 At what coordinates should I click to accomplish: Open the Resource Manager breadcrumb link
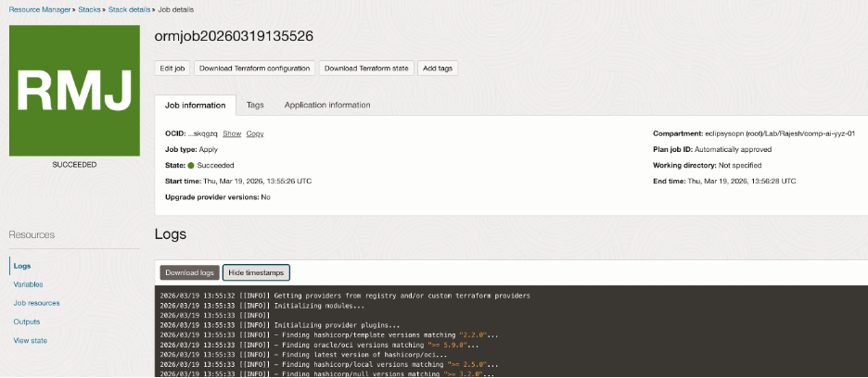[x=39, y=7]
